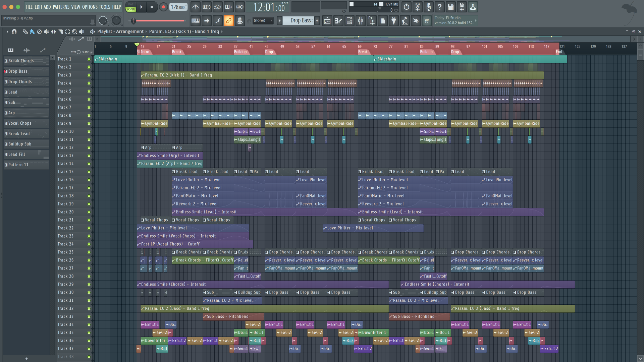Expand the FL Studio news panel arrow
This screenshot has height=362, width=644.
[476, 20]
